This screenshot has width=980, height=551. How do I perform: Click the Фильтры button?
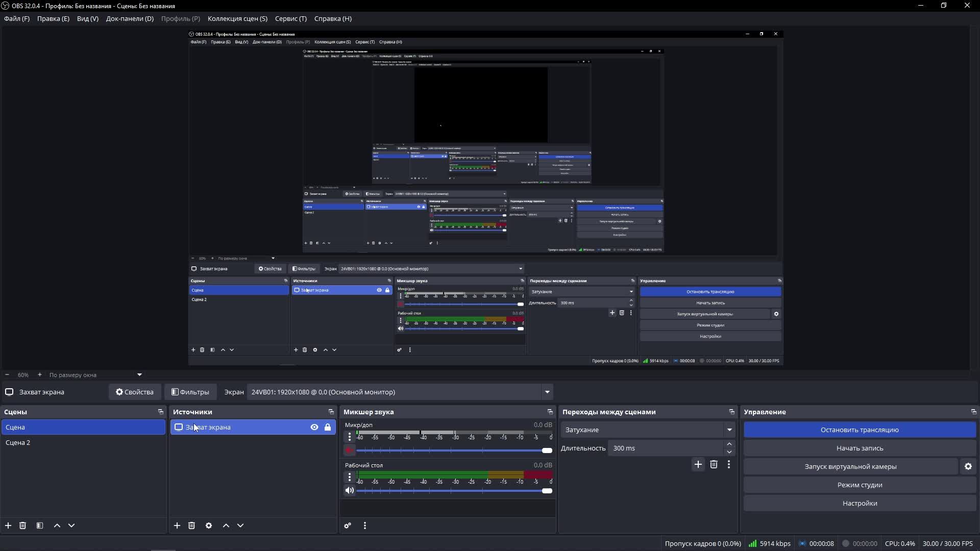pyautogui.click(x=190, y=392)
